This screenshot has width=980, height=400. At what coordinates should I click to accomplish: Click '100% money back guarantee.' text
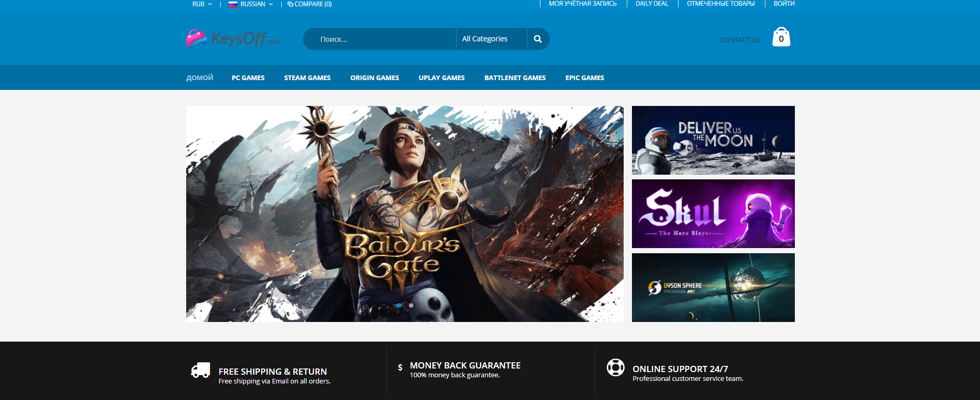(455, 375)
